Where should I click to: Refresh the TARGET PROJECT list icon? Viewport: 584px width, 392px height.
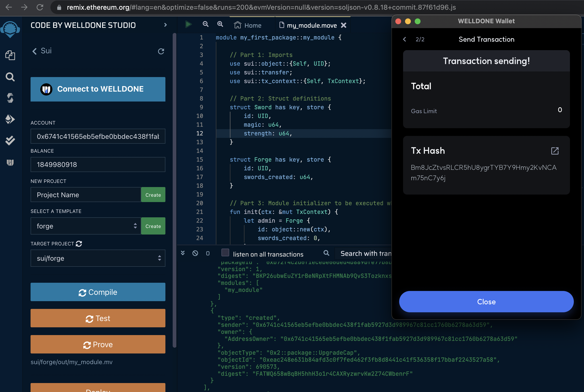click(x=79, y=243)
